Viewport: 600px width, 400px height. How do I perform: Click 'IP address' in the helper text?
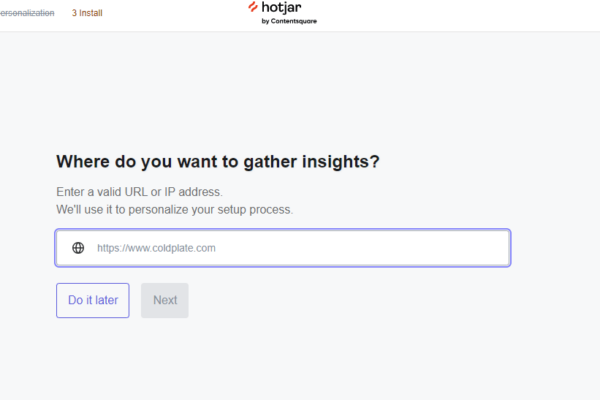(193, 192)
